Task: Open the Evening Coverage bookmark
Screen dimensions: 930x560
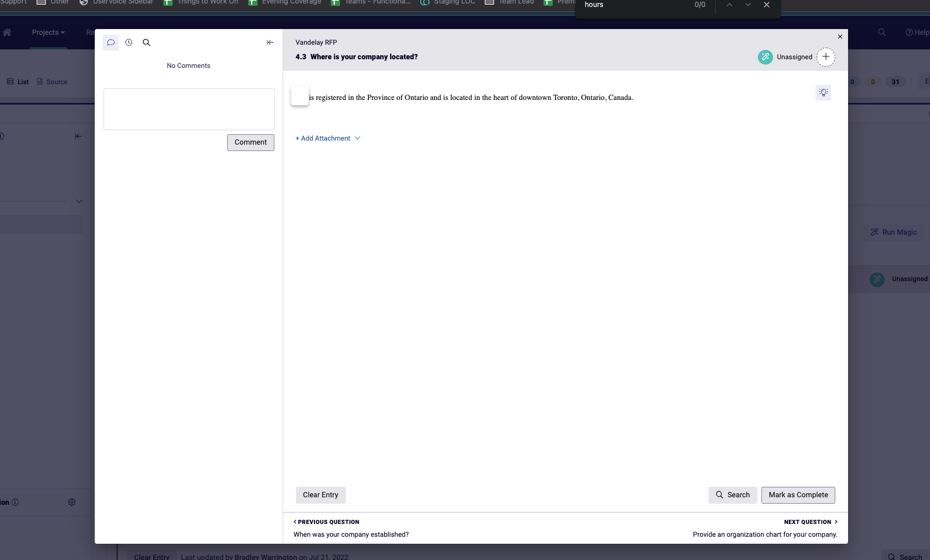Action: point(285,2)
